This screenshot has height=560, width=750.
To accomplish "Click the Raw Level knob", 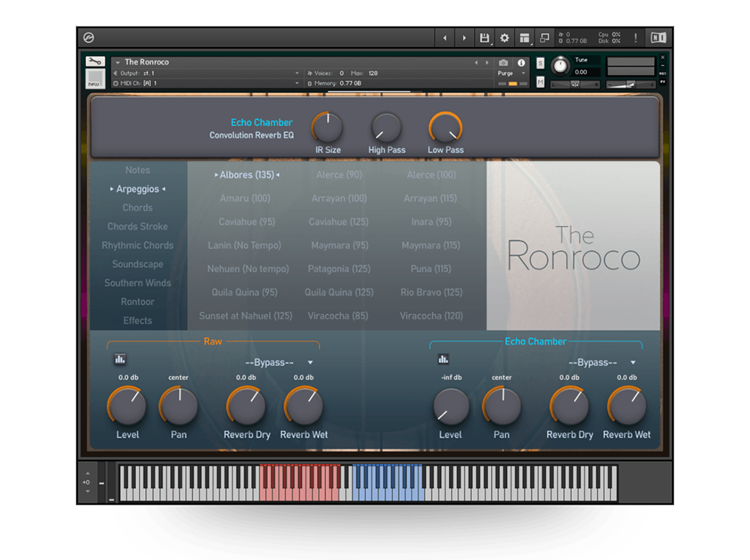I will [127, 406].
